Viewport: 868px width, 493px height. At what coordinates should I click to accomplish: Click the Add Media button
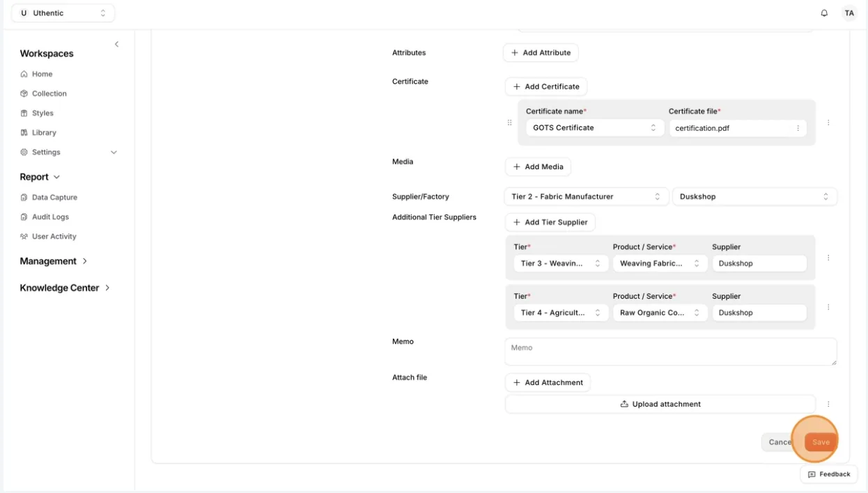click(538, 167)
